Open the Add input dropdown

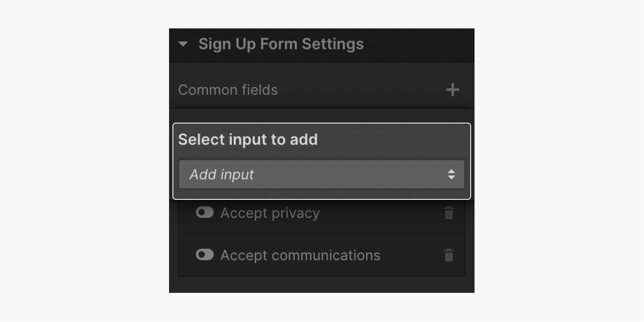coord(321,174)
